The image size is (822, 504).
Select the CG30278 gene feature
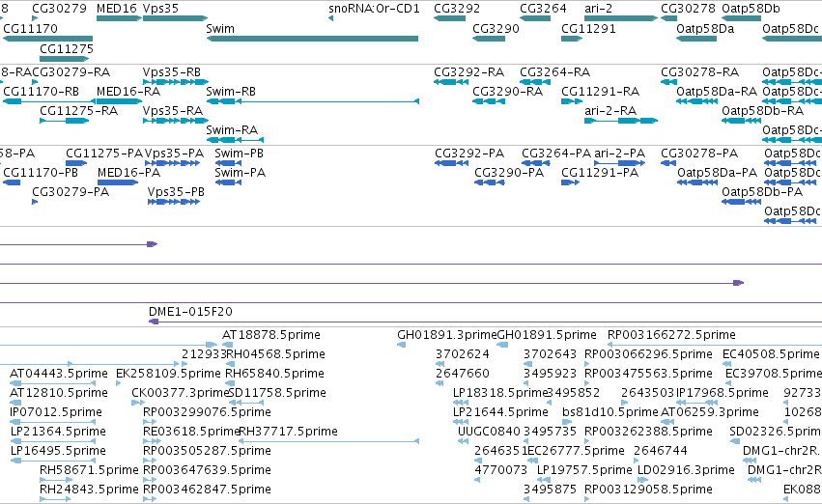click(668, 18)
